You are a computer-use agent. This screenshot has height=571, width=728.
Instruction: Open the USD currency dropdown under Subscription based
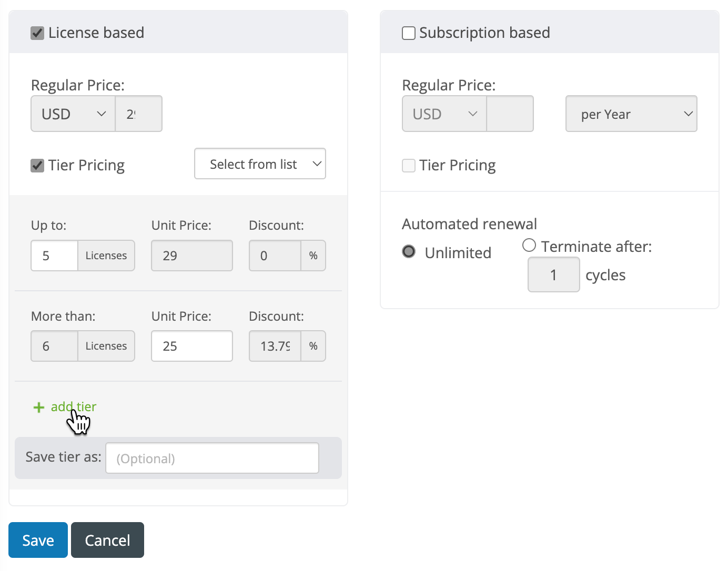pyautogui.click(x=444, y=114)
